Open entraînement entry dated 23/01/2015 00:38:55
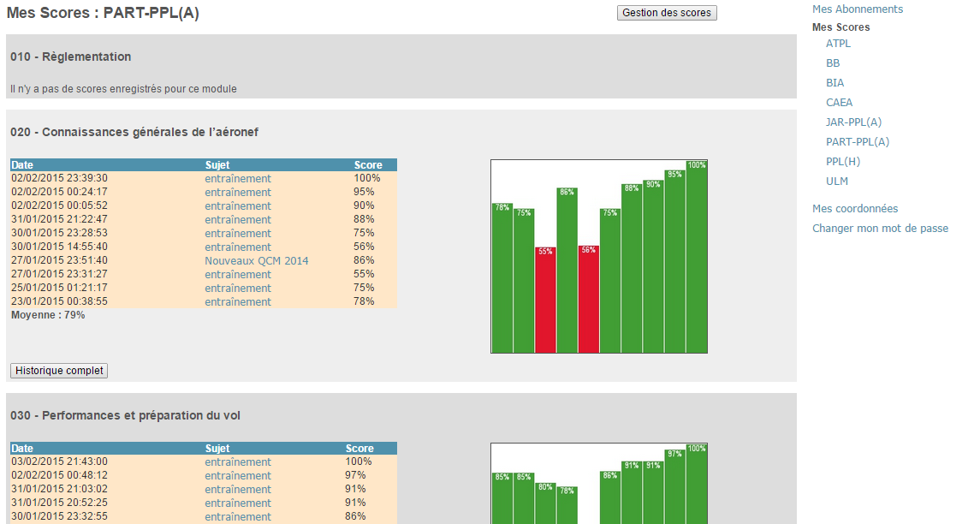Image resolution: width=980 pixels, height=524 pixels. click(x=237, y=302)
